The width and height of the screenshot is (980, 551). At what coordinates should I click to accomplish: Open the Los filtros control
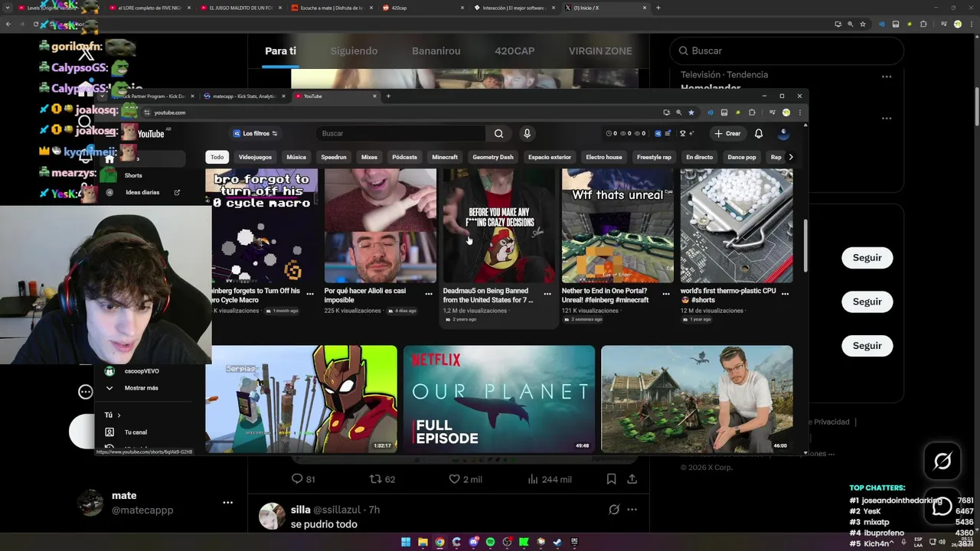(255, 133)
